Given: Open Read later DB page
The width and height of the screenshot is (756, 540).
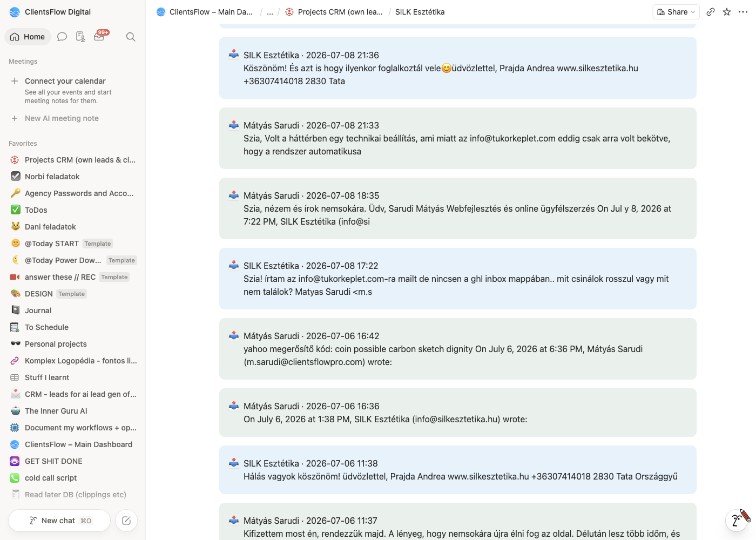Looking at the screenshot, I should point(73,495).
